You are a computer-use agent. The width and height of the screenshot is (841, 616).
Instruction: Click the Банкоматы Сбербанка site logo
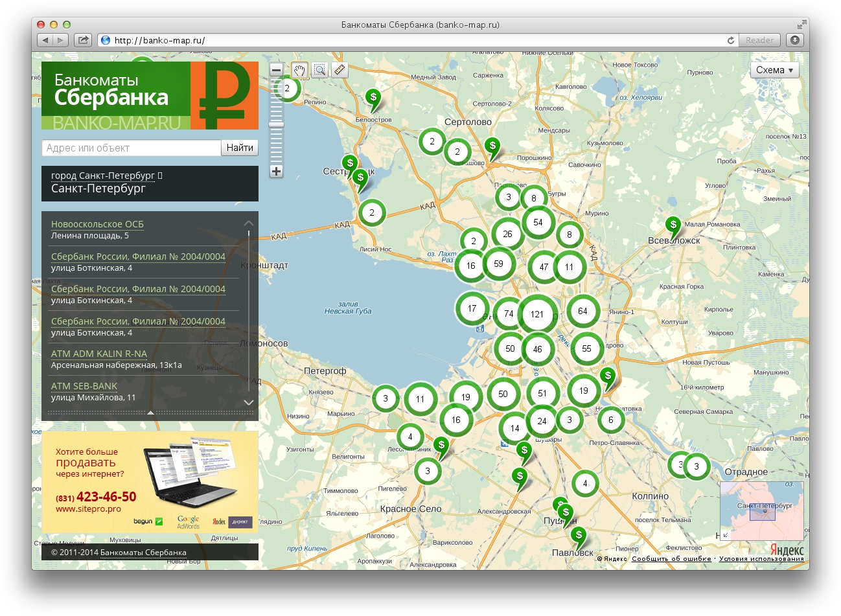(150, 96)
